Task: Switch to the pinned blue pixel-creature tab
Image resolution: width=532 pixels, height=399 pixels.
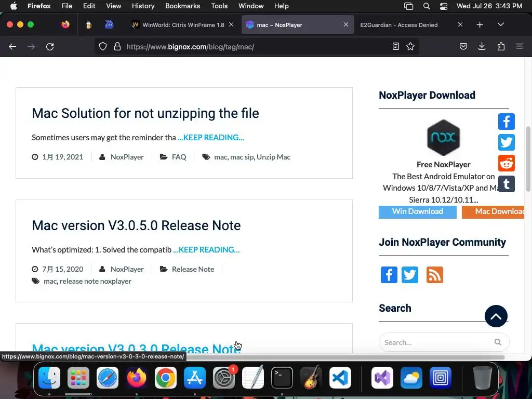Action: 109,24
